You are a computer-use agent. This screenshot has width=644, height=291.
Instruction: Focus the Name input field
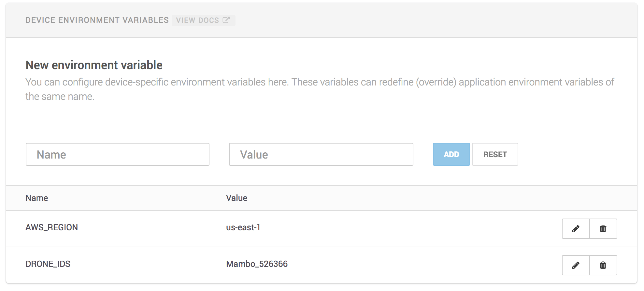pos(118,154)
